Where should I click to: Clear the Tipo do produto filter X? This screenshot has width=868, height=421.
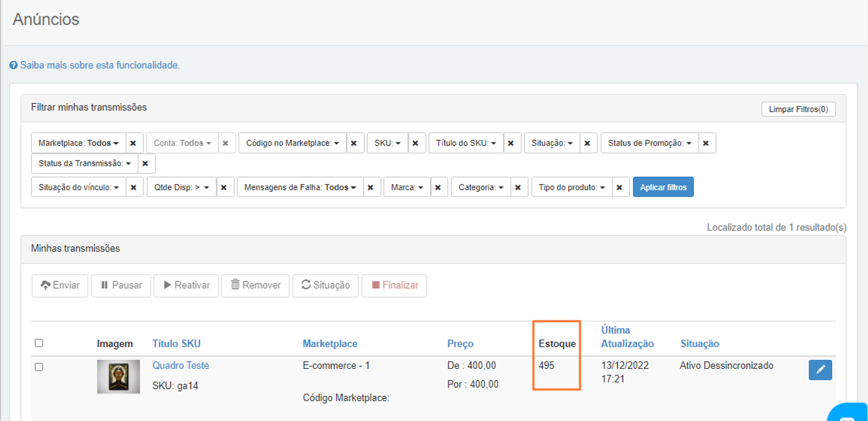point(620,187)
